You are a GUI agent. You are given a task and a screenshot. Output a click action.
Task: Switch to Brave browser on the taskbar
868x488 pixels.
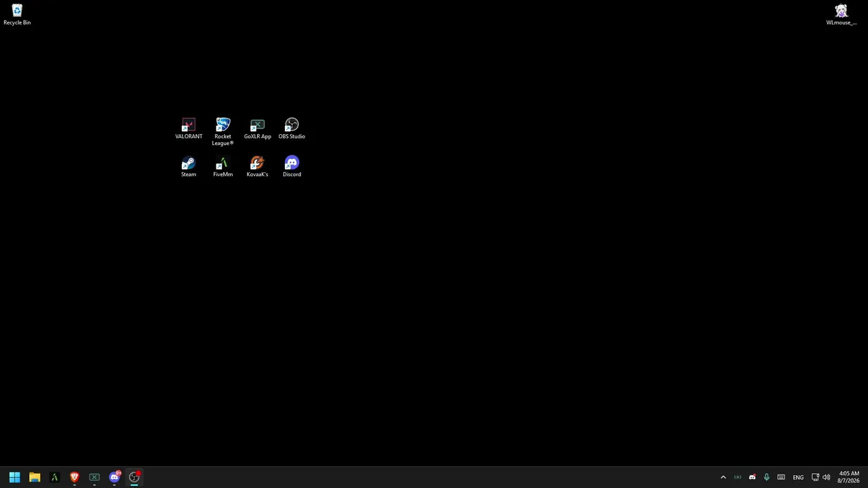click(x=75, y=477)
